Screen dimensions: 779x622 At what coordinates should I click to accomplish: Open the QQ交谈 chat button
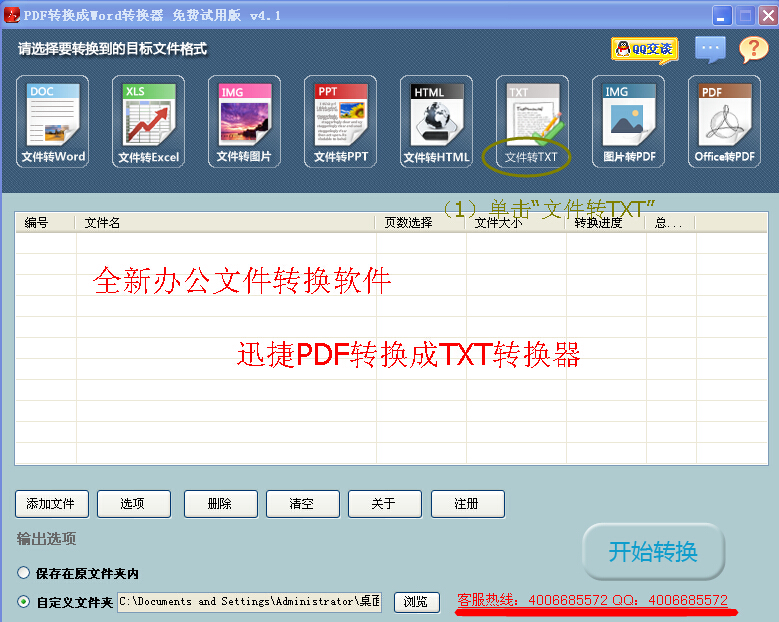pos(644,49)
